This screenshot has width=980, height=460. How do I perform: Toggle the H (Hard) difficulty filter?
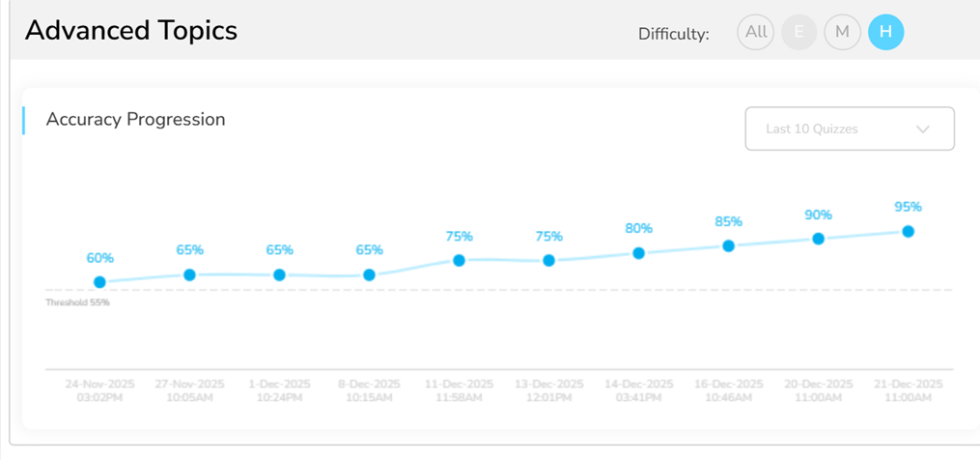coord(885,33)
